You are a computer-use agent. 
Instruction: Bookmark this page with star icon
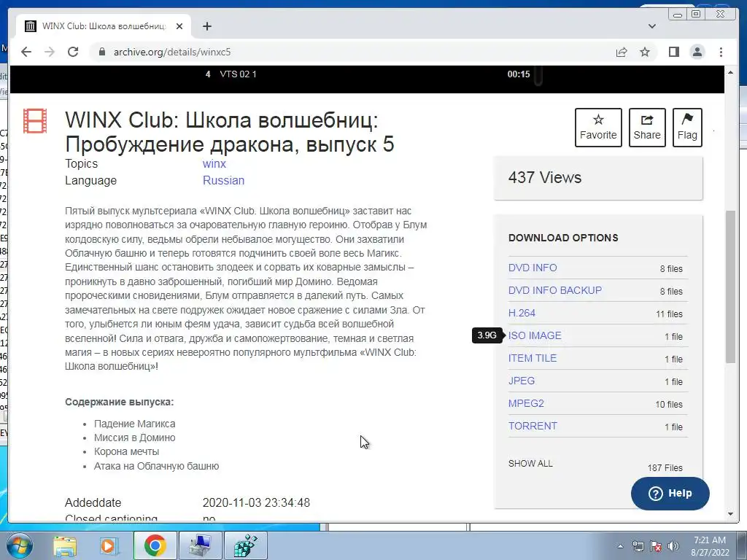point(645,52)
